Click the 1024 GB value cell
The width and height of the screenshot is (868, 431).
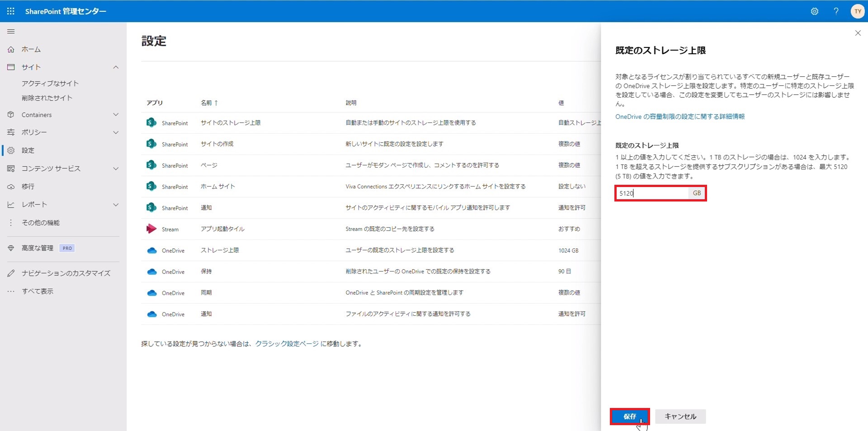(568, 250)
